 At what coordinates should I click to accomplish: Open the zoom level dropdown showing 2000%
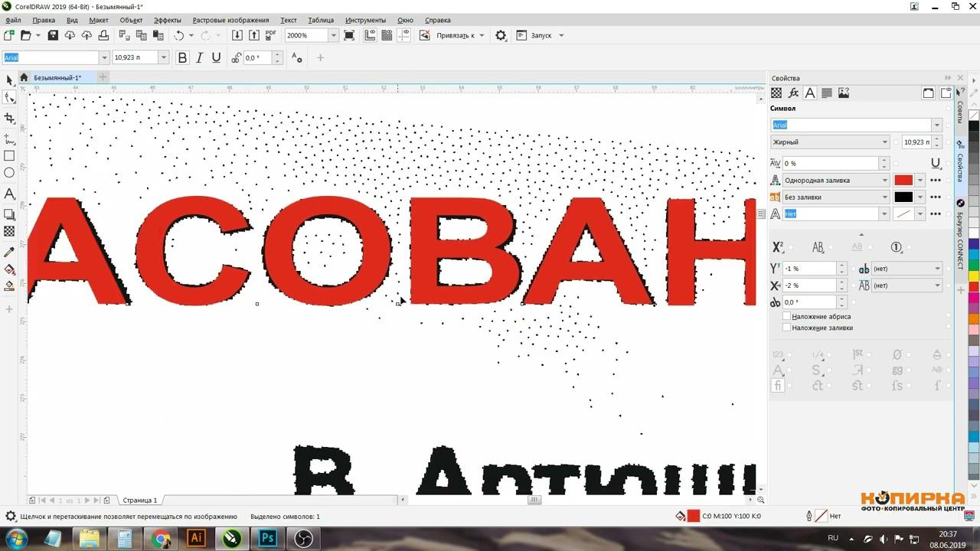[333, 35]
